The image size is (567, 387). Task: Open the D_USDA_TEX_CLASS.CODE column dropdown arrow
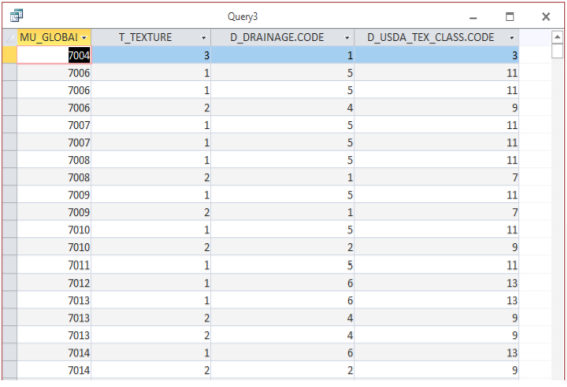(512, 38)
